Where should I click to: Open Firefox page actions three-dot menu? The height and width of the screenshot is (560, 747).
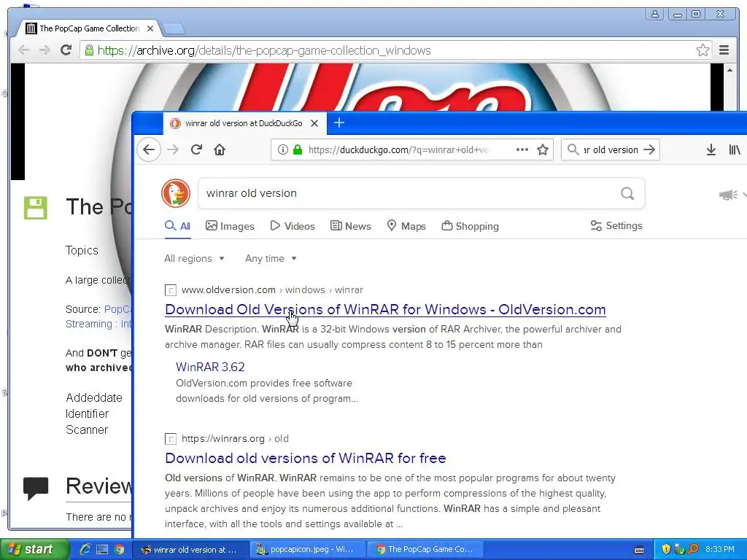[522, 149]
